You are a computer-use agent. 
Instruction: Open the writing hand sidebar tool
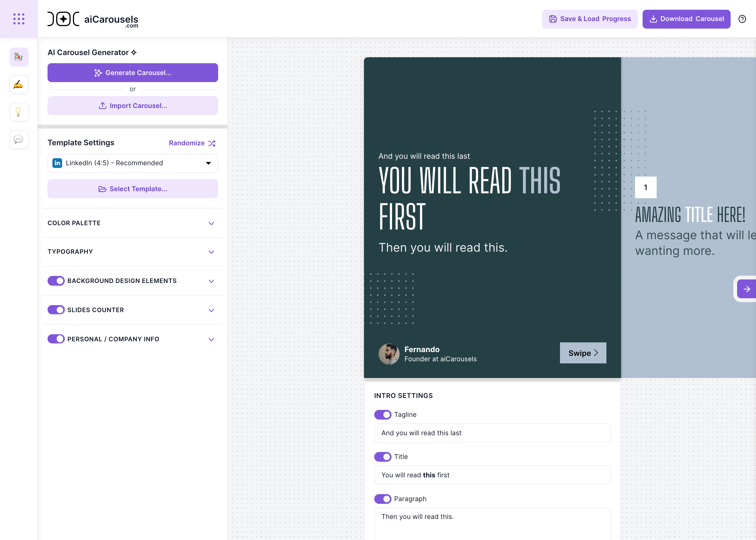tap(19, 85)
